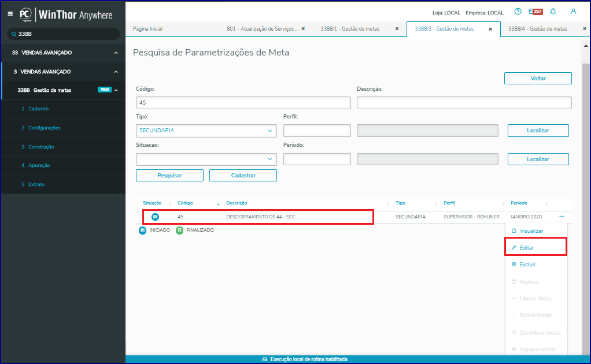Open the hamburger menu icon
This screenshot has height=364, width=591.
pos(10,14)
